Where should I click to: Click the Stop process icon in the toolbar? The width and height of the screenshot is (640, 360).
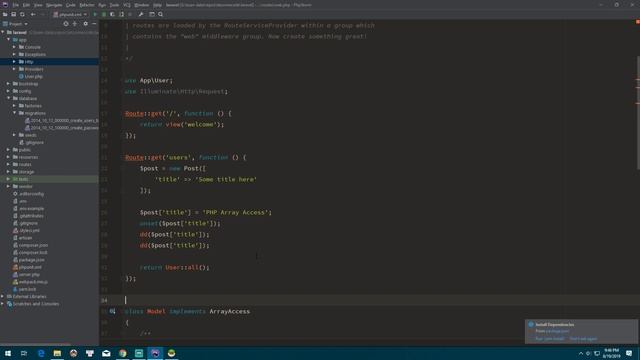pyautogui.click(x=130, y=14)
